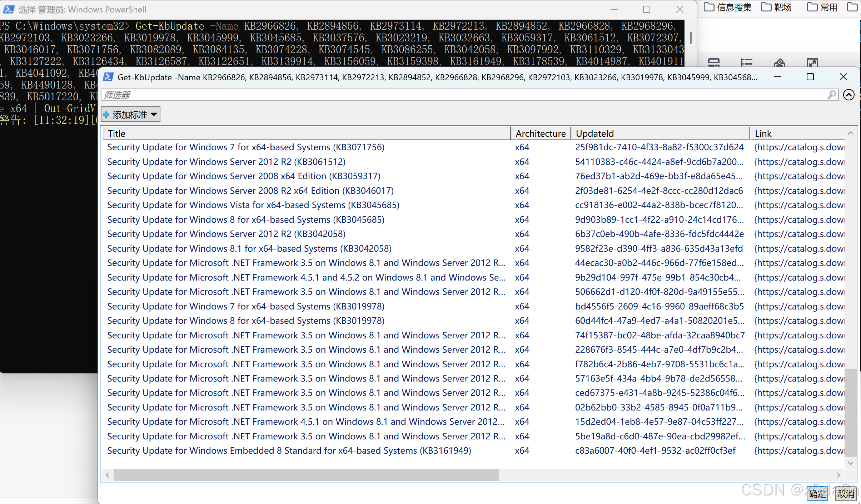
Task: Click the UpdateId cell starting 02b62bb0-33b2
Action: (x=659, y=408)
